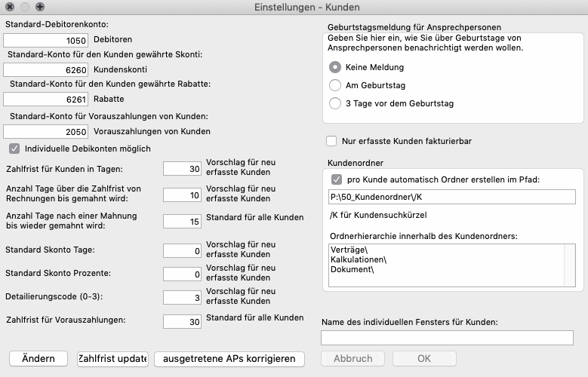Confirm with the OK button
The height and width of the screenshot is (377, 588).
(x=423, y=359)
